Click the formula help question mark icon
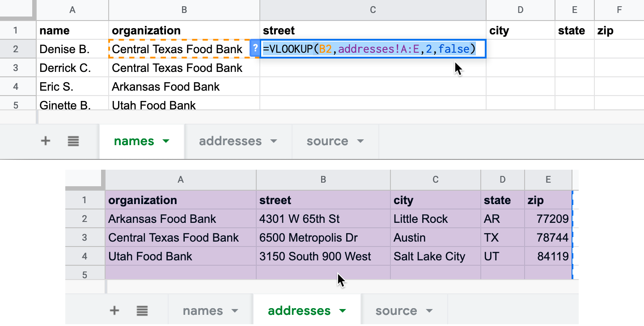Screen dimensions: 644x326 [254, 48]
